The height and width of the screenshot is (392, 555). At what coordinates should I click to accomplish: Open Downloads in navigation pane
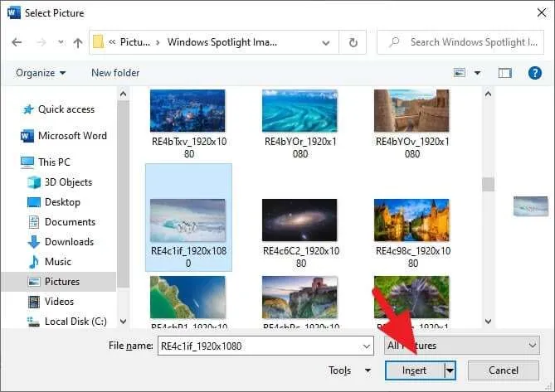[x=69, y=242]
